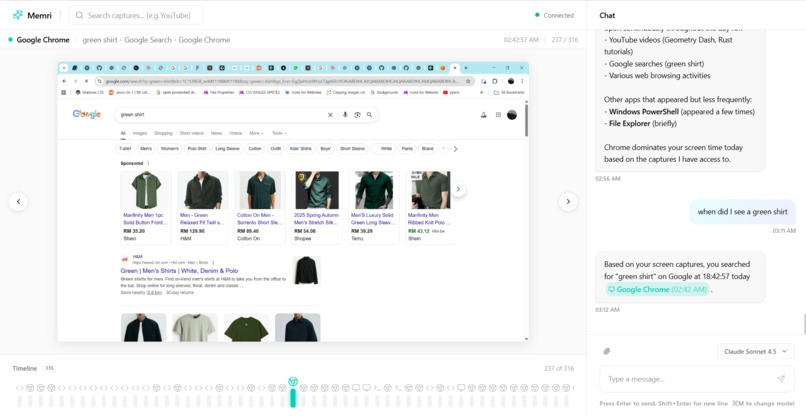Toggle the Polo Shirt filter chip
Viewport: 806px width, 416px height.
pos(197,149)
